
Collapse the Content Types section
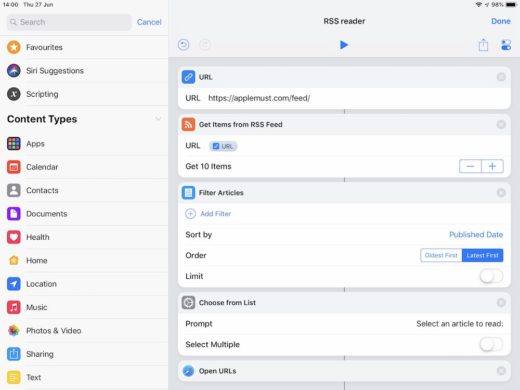[158, 119]
